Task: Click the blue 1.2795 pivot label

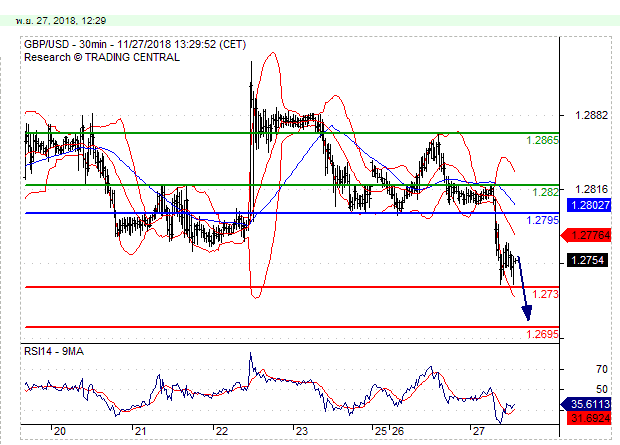Action: [542, 220]
